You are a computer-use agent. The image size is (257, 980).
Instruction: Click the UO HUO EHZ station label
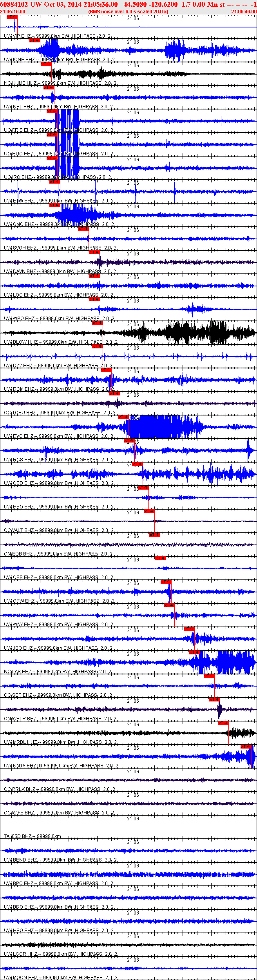coord(59,154)
